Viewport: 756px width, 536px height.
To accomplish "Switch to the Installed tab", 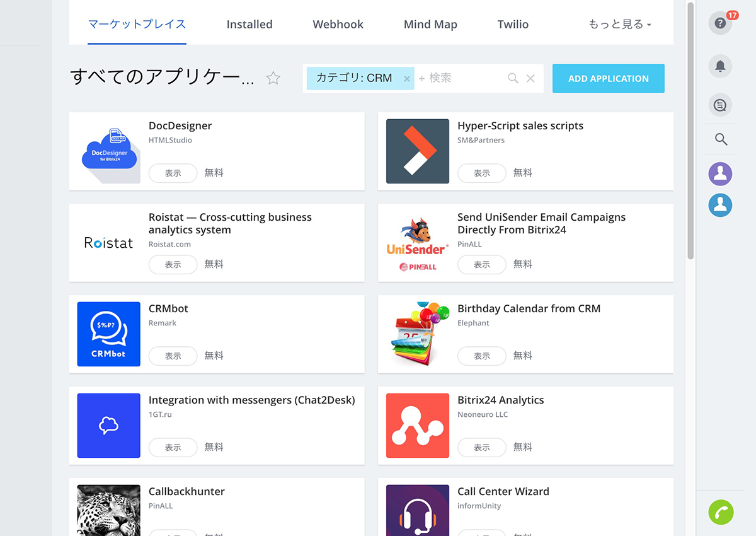I will 249,25.
